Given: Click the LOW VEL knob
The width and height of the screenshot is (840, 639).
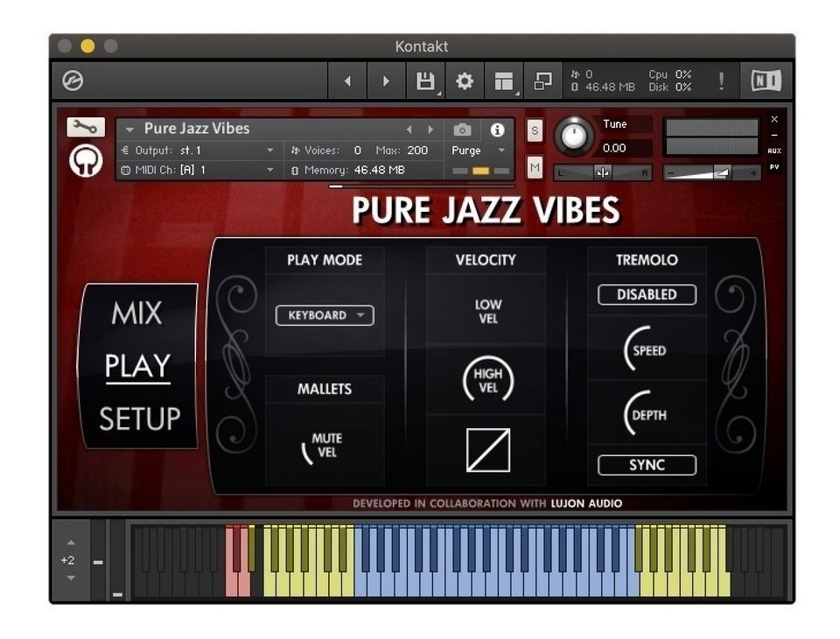Looking at the screenshot, I should (x=488, y=312).
